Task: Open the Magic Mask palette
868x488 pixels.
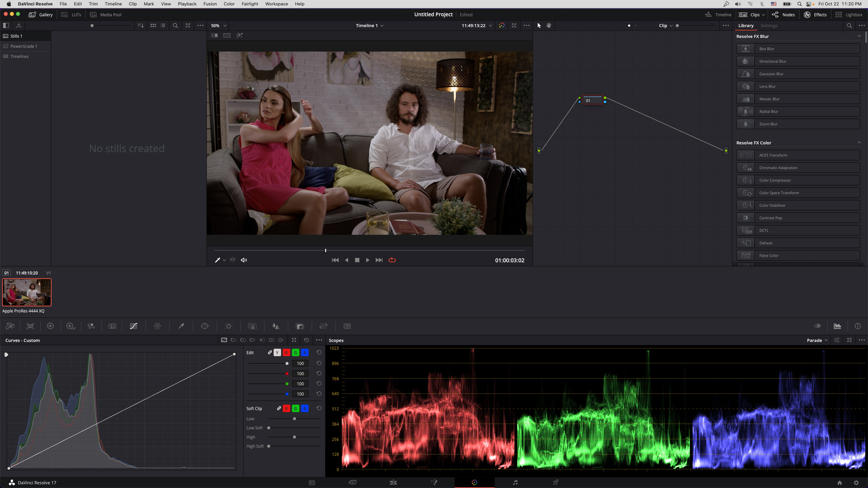Action: coord(252,326)
